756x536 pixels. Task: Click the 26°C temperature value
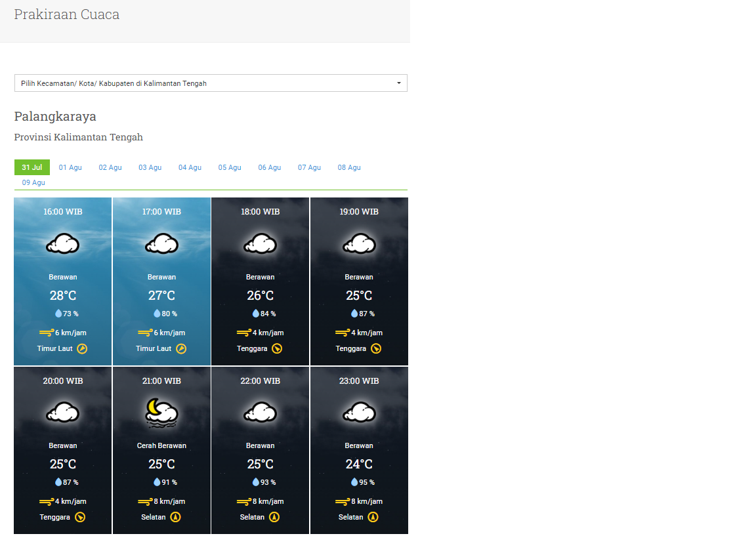[x=261, y=295]
